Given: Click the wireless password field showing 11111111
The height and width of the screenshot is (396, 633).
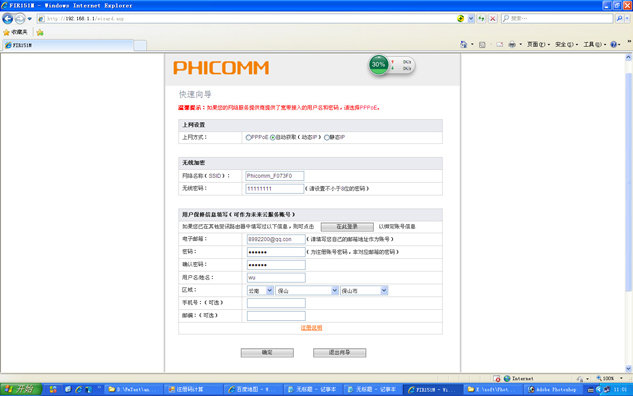Looking at the screenshot, I should 275,189.
